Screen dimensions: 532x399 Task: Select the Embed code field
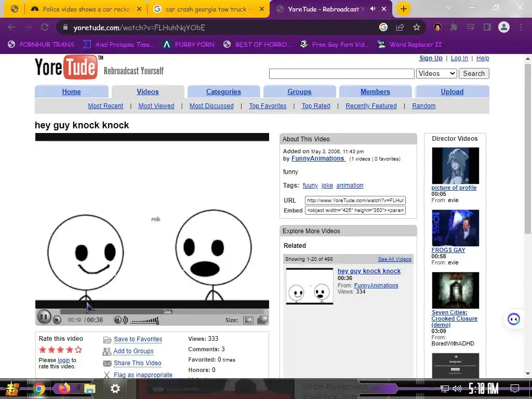point(355,210)
